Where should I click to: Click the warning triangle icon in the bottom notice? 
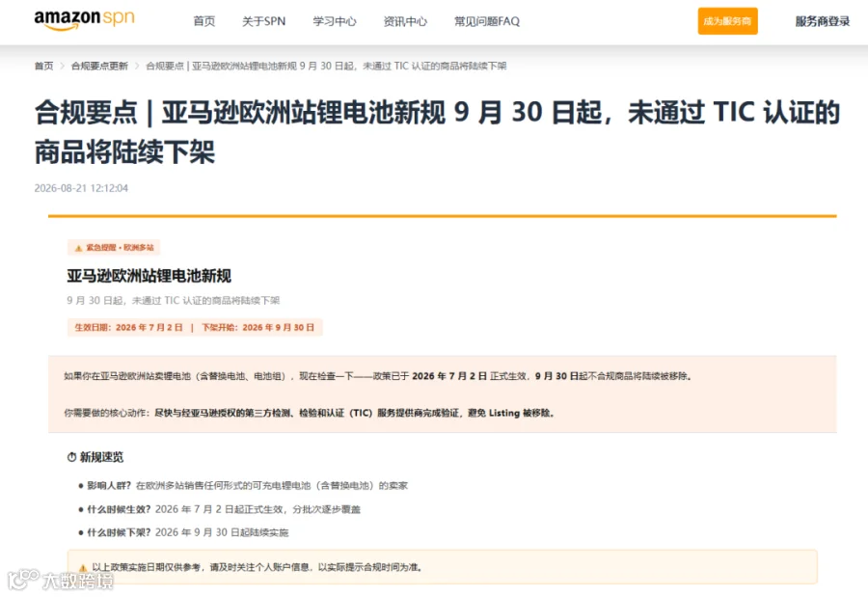point(83,568)
